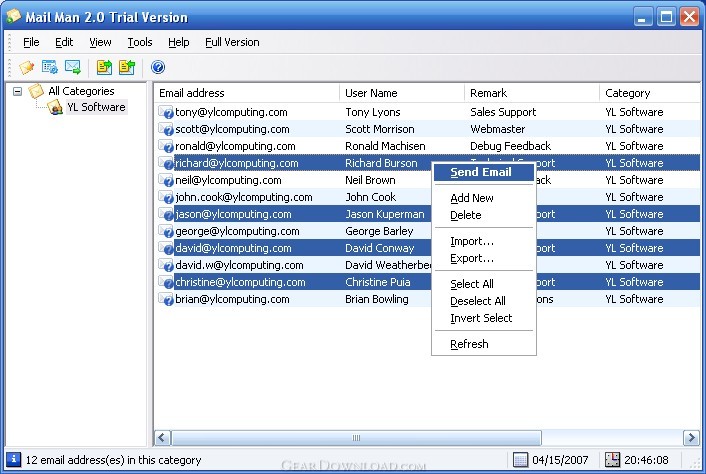This screenshot has width=706, height=474.
Task: Click mail icon beside john.cook@ylcomputing.com
Action: pos(166,197)
